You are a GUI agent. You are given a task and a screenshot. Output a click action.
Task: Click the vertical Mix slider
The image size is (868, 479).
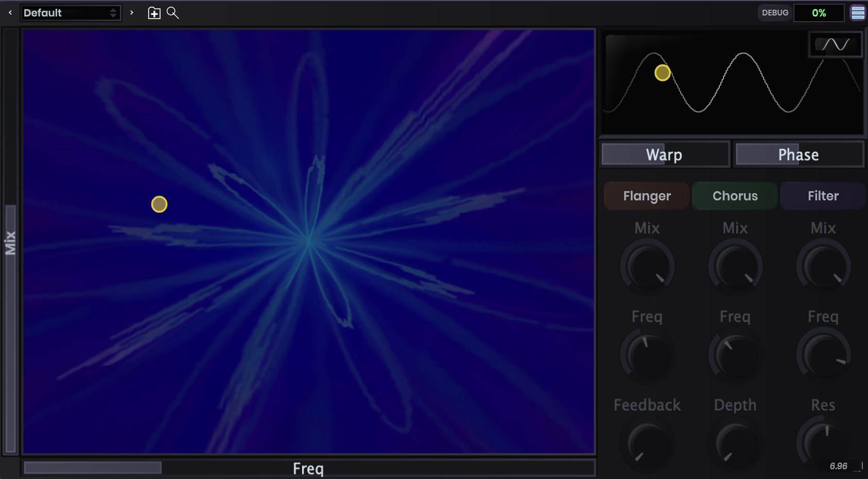pyautogui.click(x=10, y=241)
